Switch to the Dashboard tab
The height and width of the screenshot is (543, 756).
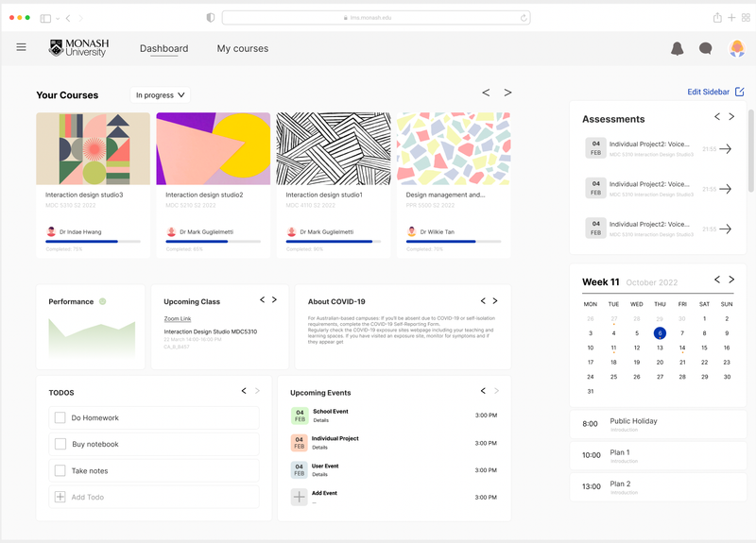tap(163, 49)
